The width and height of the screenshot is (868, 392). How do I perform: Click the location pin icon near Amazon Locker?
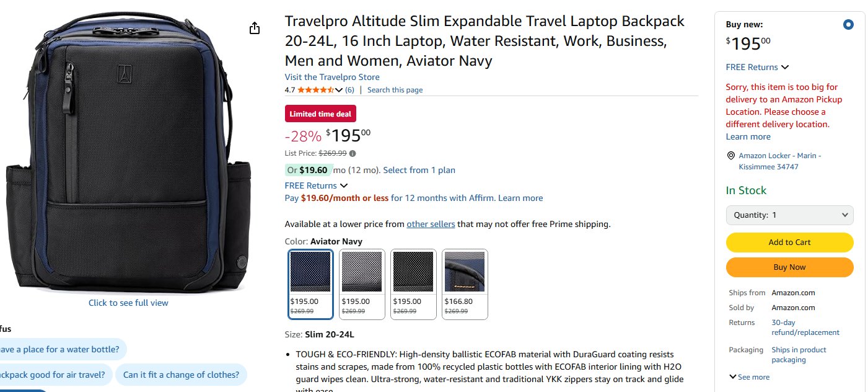coord(731,156)
